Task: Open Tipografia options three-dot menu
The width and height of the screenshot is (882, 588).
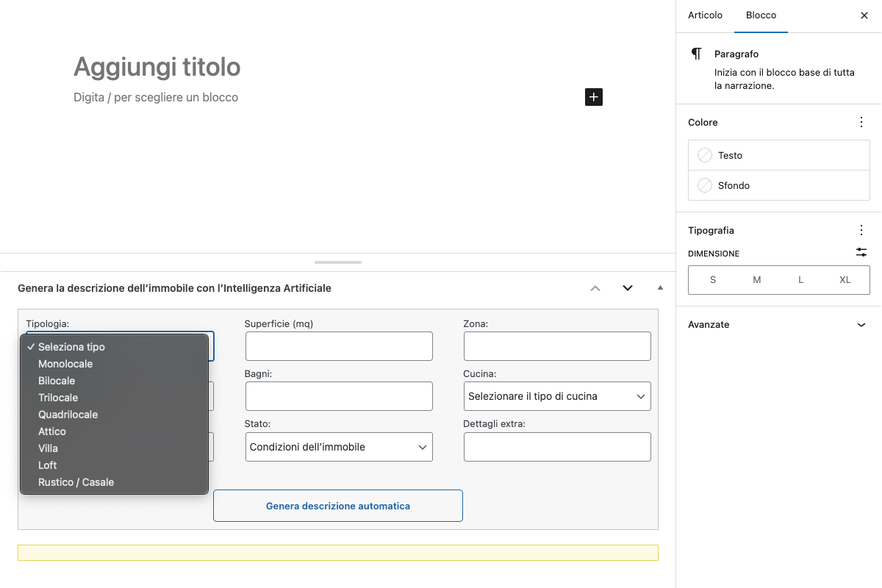Action: [x=861, y=230]
